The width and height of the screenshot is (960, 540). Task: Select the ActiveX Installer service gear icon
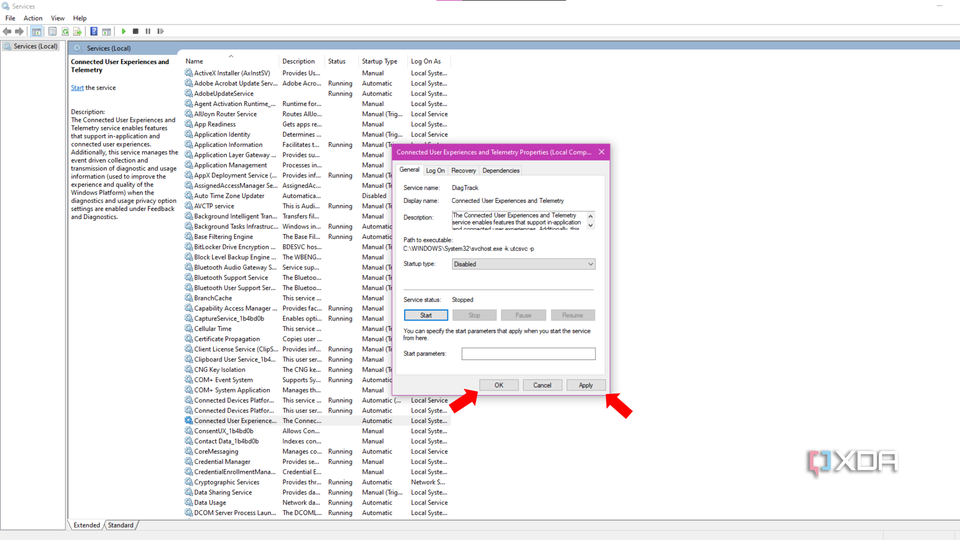coord(189,73)
